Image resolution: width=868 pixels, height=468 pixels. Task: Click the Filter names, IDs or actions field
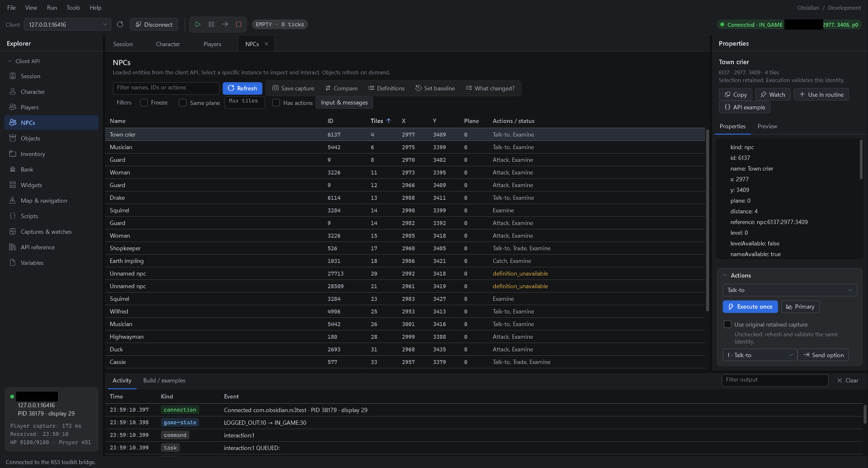(x=166, y=88)
